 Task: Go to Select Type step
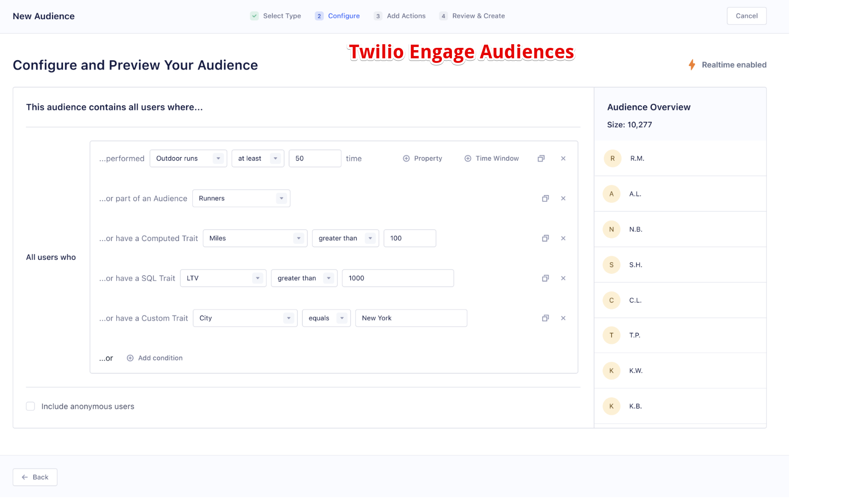[276, 16]
